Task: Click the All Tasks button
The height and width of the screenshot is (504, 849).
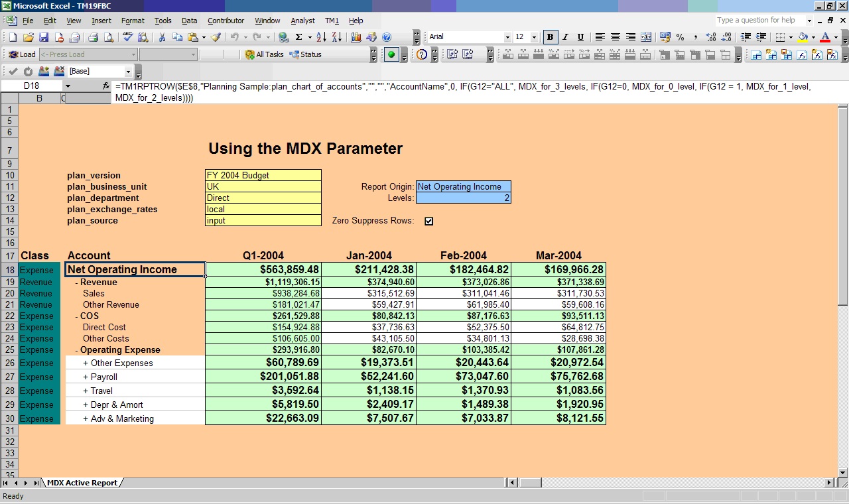Action: [264, 55]
